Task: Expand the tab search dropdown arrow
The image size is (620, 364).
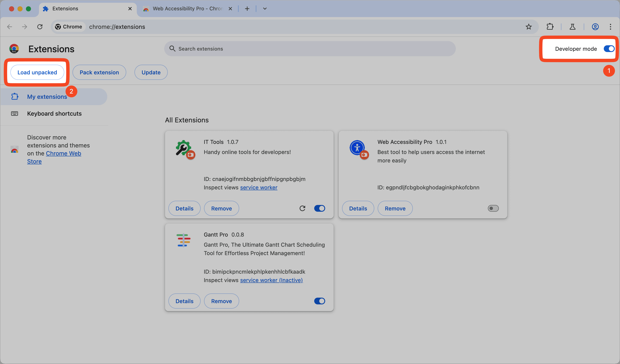Action: (x=265, y=9)
